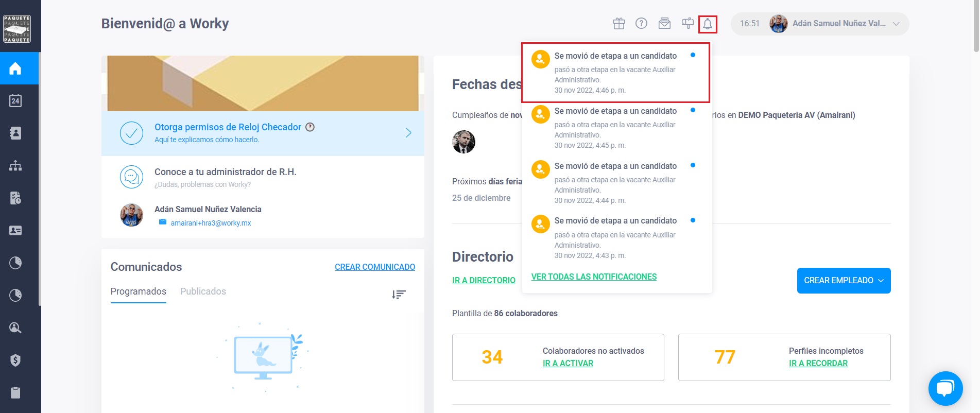This screenshot has height=413, width=980.
Task: Open notification from 30 nov 4:44 p. m.
Action: 616,183
